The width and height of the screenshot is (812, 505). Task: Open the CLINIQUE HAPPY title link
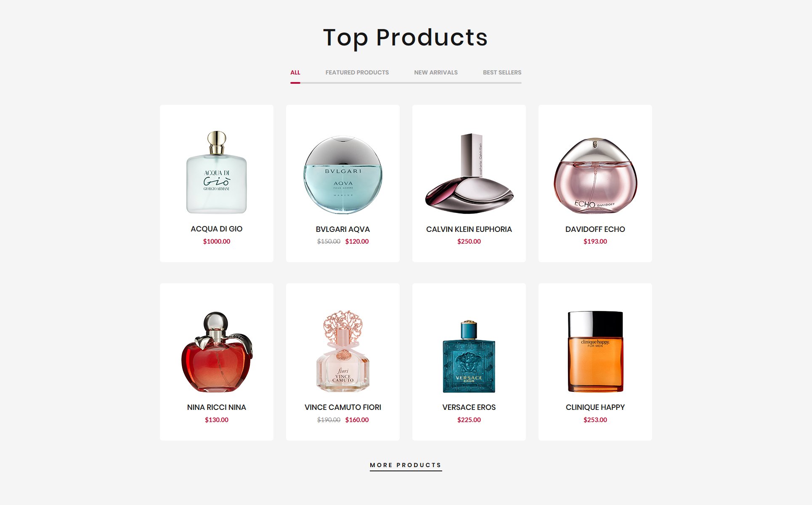coord(595,407)
